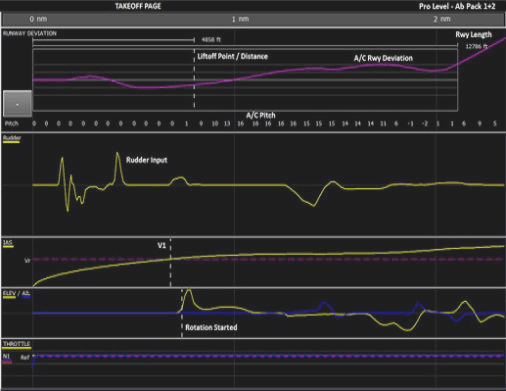This screenshot has width=506, height=391.
Task: Click the gray minus button beside runway chart
Action: [17, 104]
